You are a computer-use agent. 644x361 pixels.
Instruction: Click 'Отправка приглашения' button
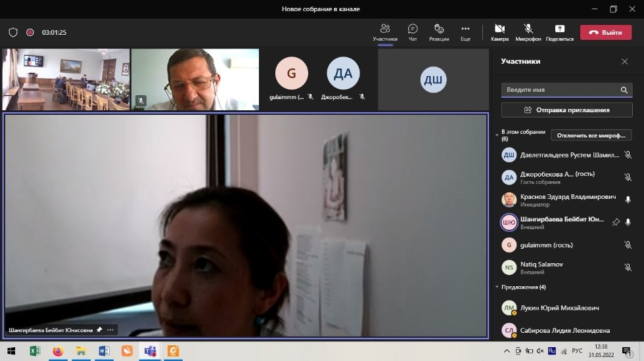click(x=566, y=110)
